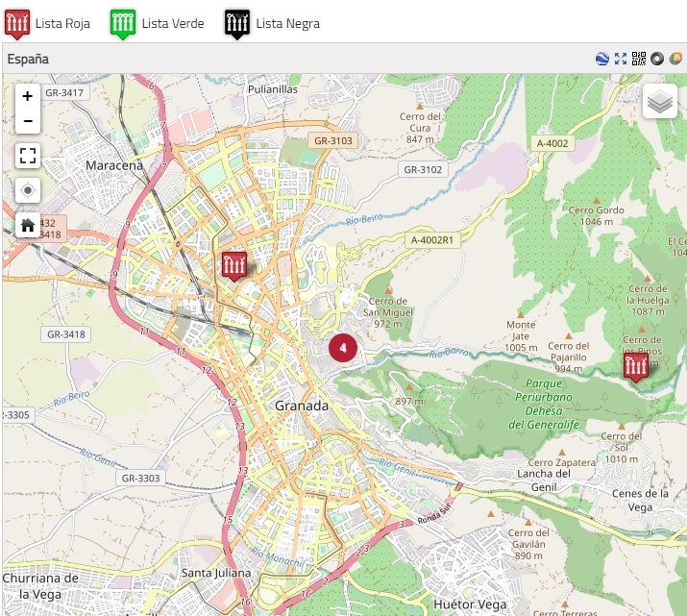Viewport: 687px width, 616px height.
Task: Enter fullscreen map view
Action: point(28,156)
